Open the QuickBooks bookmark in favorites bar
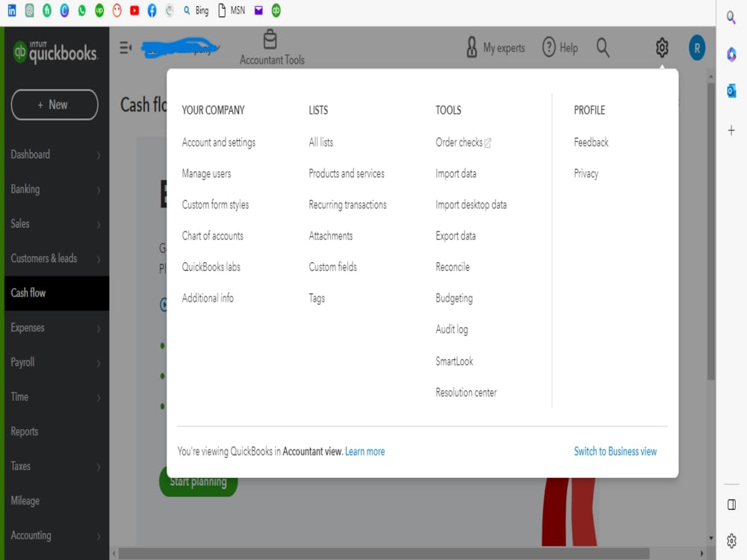Image resolution: width=747 pixels, height=560 pixels. point(276,10)
